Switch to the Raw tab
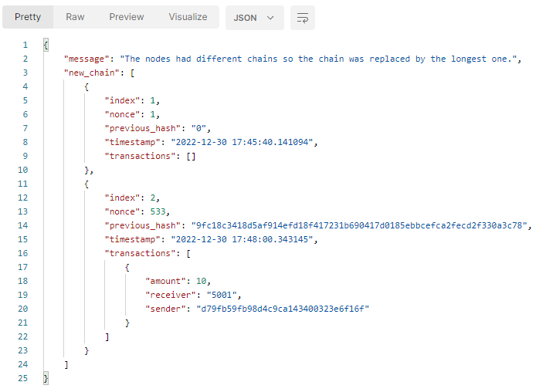Screen dimensions: 546x392 tap(75, 17)
